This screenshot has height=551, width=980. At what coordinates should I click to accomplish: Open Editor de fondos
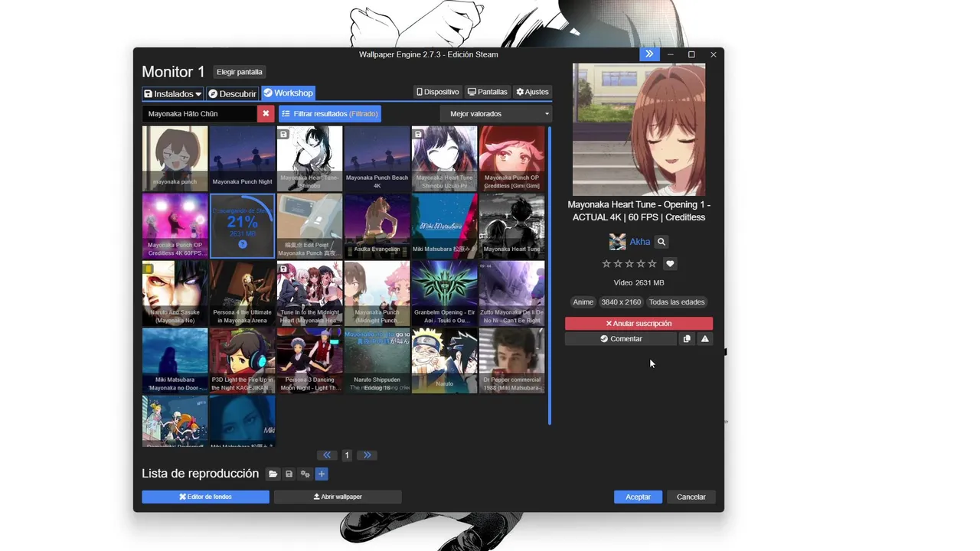pyautogui.click(x=205, y=497)
